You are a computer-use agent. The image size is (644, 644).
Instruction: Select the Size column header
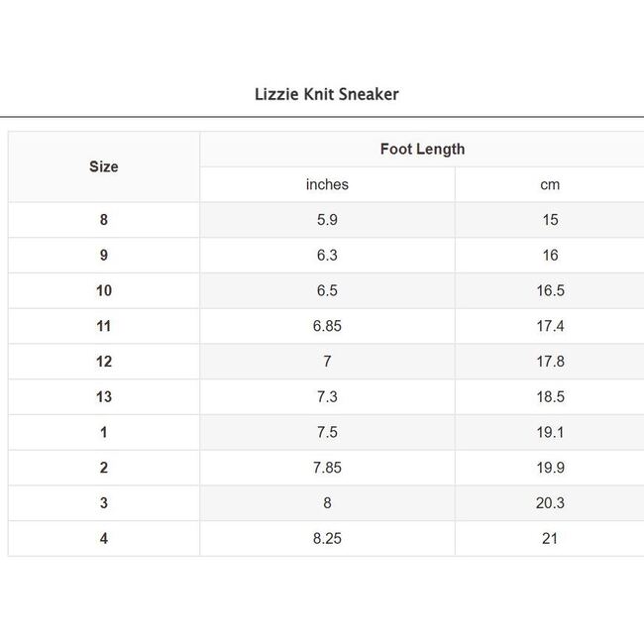(104, 166)
